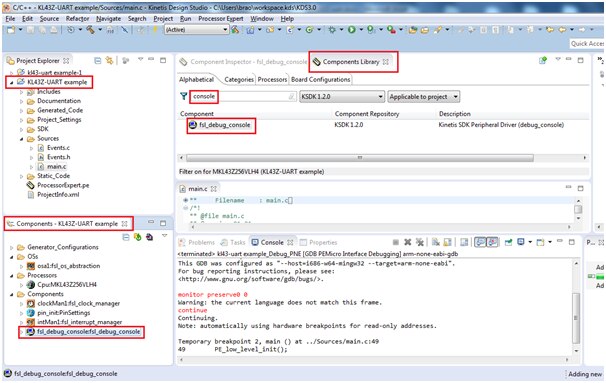
Task: Click the Quick Access search box
Action: 587,44
